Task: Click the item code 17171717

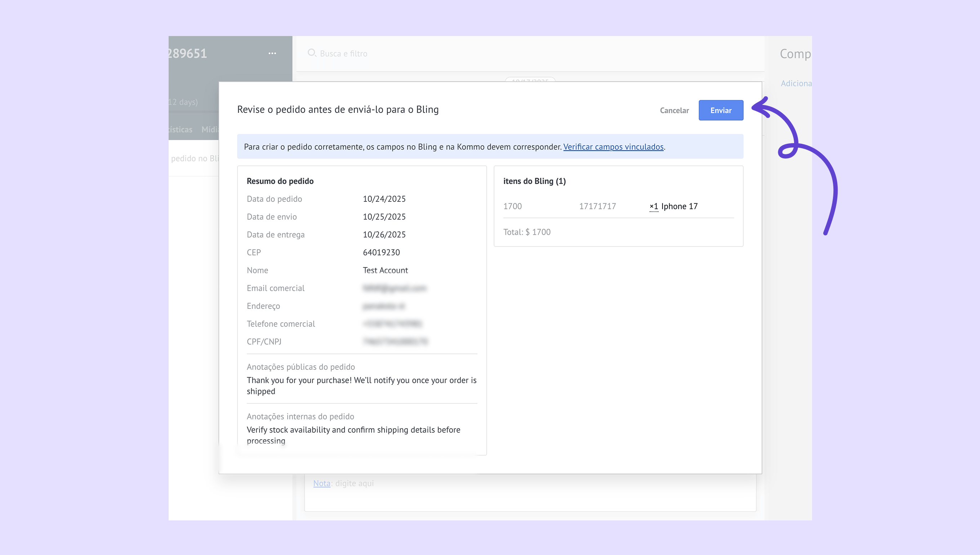Action: [597, 206]
